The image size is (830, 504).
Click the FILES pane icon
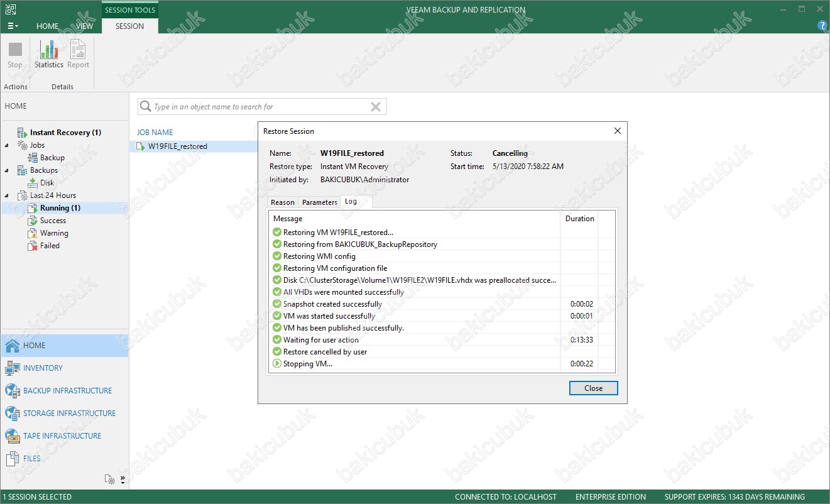pos(13,459)
